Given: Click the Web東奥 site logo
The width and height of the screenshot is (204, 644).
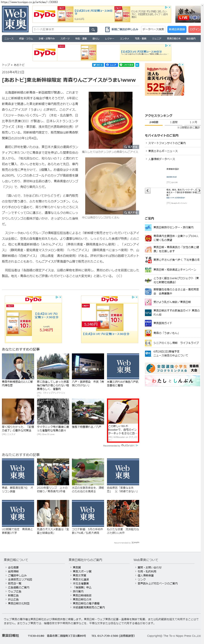Looking at the screenshot, I should [15, 19].
